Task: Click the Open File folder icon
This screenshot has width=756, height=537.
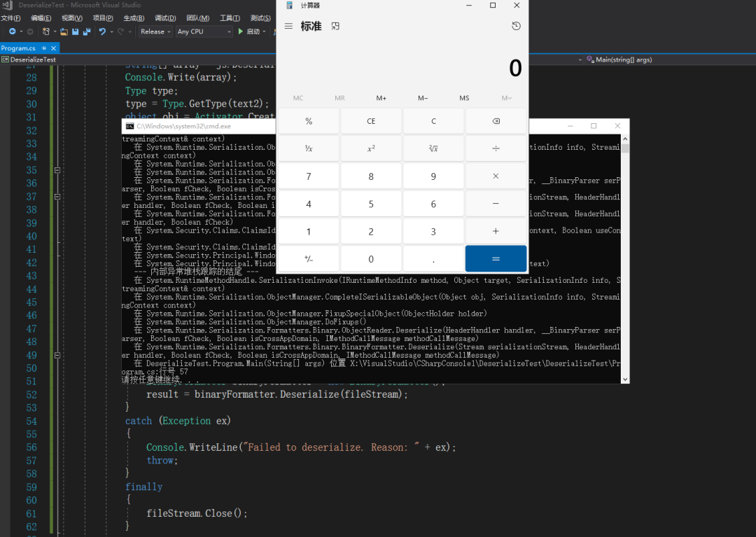Action: click(64, 32)
